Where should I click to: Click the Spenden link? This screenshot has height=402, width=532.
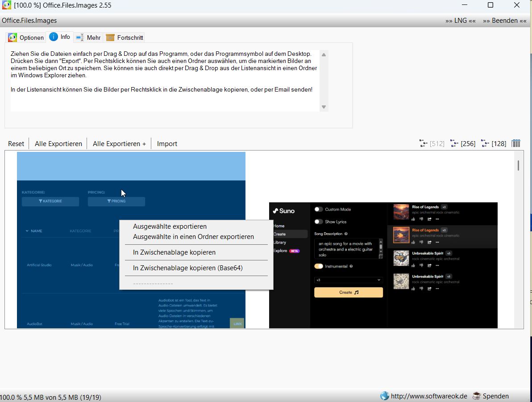click(495, 396)
